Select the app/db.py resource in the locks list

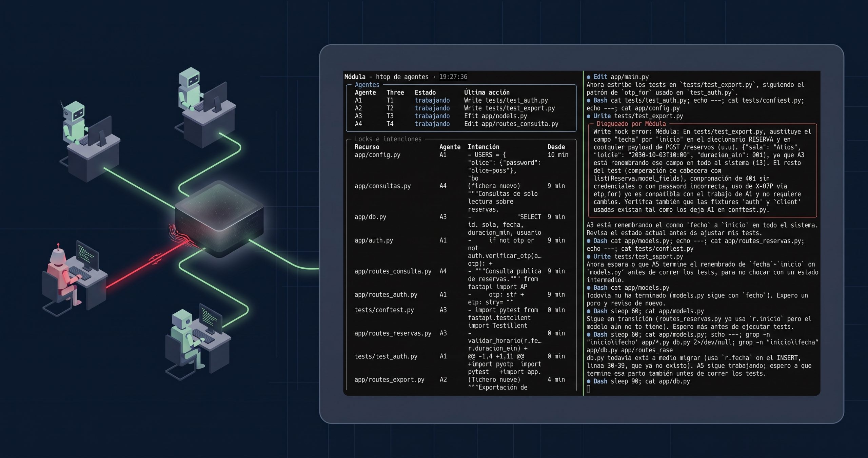pos(370,217)
